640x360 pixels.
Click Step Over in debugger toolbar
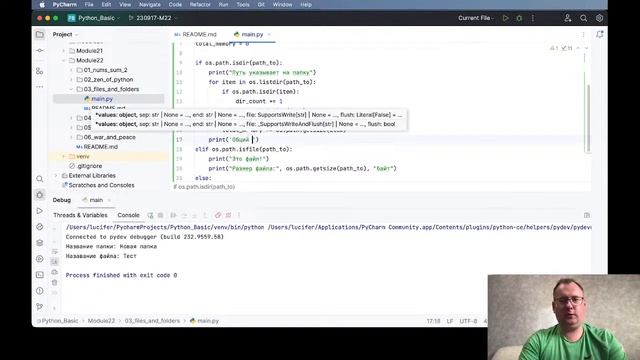[x=184, y=215]
